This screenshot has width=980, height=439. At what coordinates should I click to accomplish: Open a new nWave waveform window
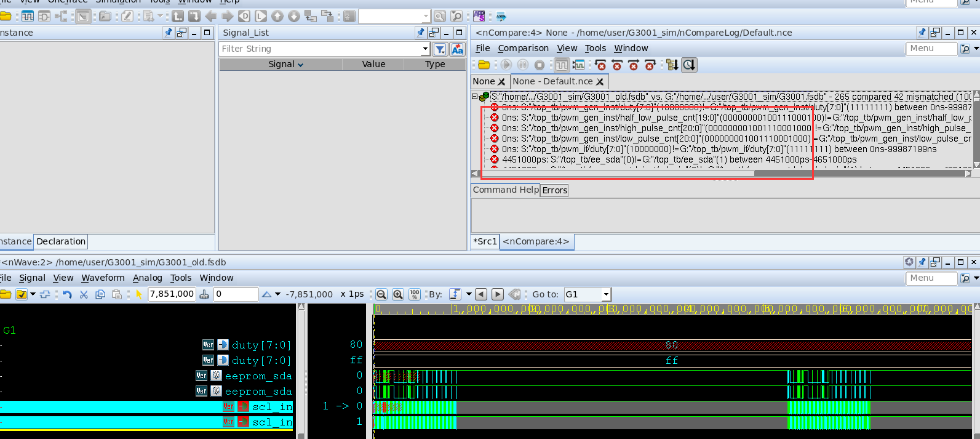point(28,16)
